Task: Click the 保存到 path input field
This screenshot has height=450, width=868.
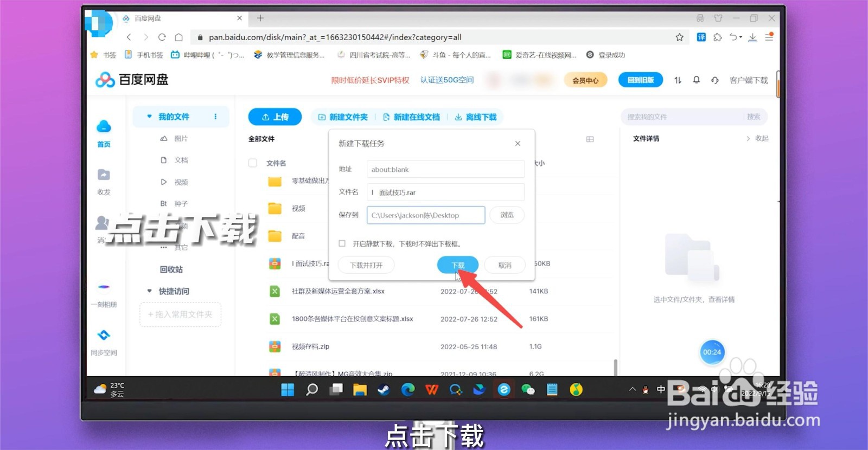Action: 426,215
